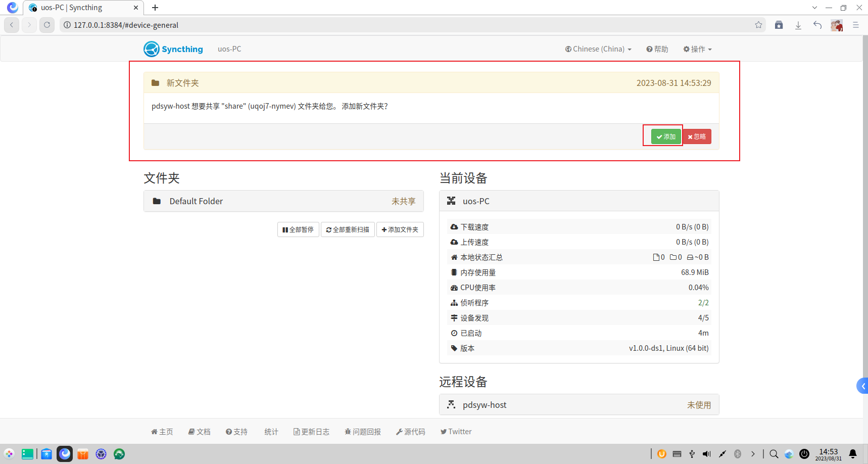Bookmark the page with star icon
The height and width of the screenshot is (464, 868).
(x=758, y=25)
